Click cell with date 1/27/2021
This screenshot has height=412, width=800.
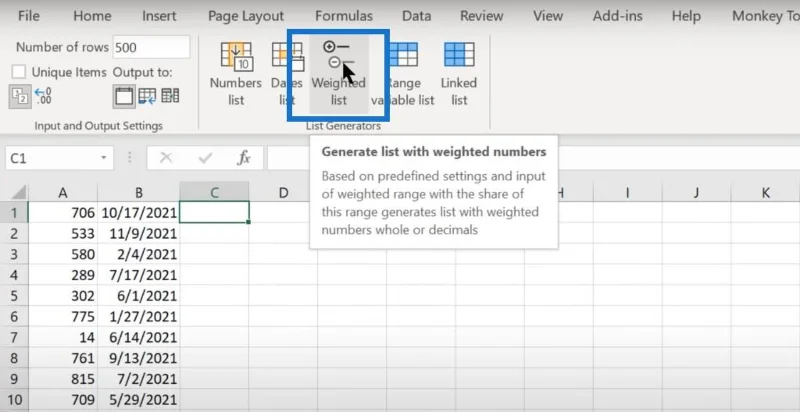coord(138,317)
